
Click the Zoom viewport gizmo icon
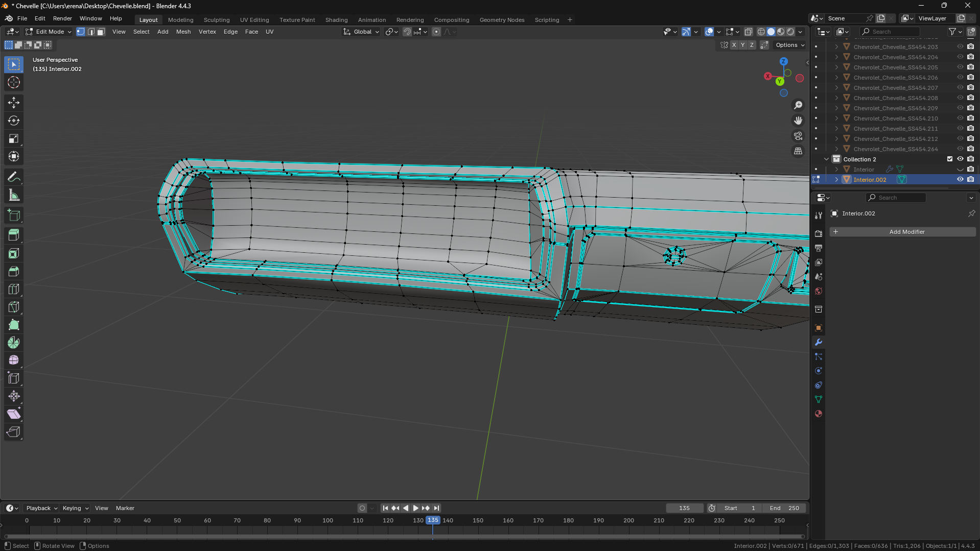tap(798, 105)
